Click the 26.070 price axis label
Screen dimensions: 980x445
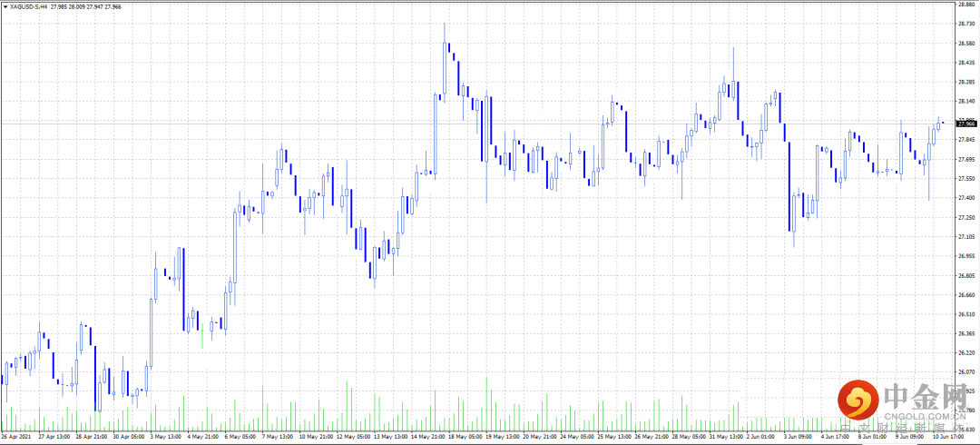point(966,372)
